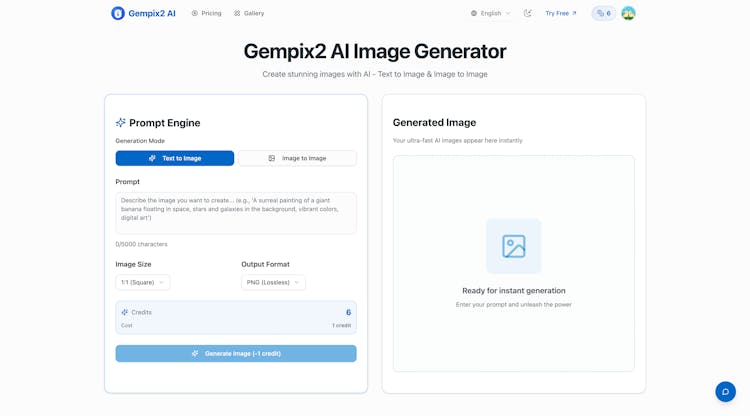
Task: Click the image placeholder icon in preview
Action: pyautogui.click(x=514, y=246)
